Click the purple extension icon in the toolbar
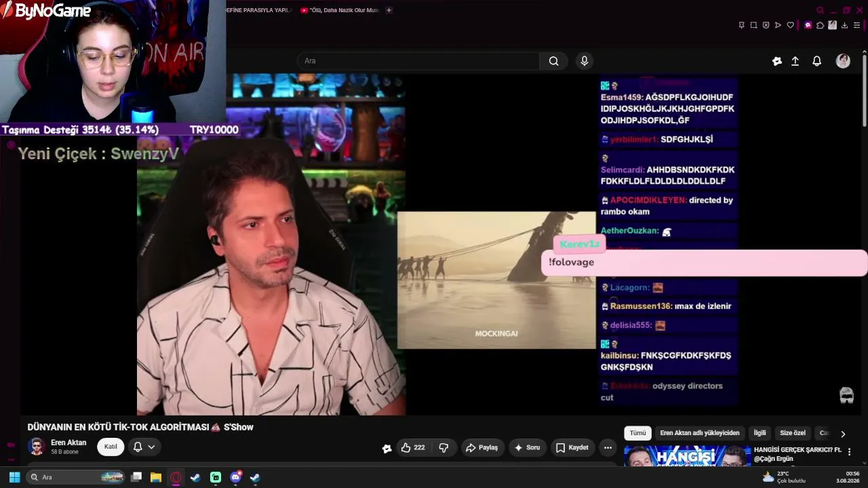The image size is (868, 488). [x=808, y=25]
